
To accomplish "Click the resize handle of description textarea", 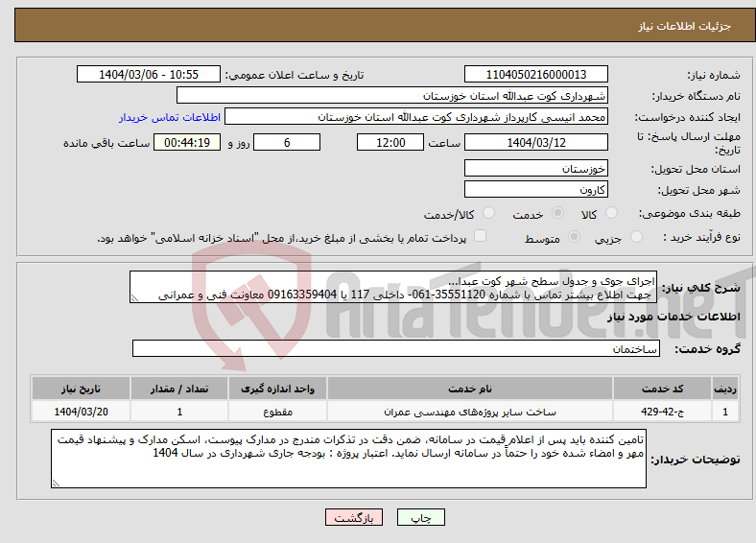I will click(134, 298).
